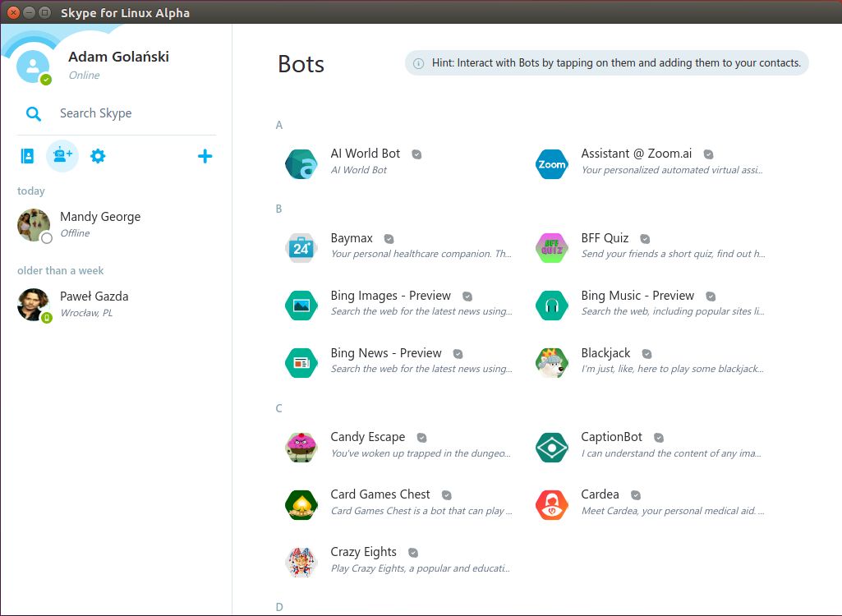Click the Assistant @ Zoom.ai name
842x616 pixels.
pyautogui.click(x=637, y=154)
